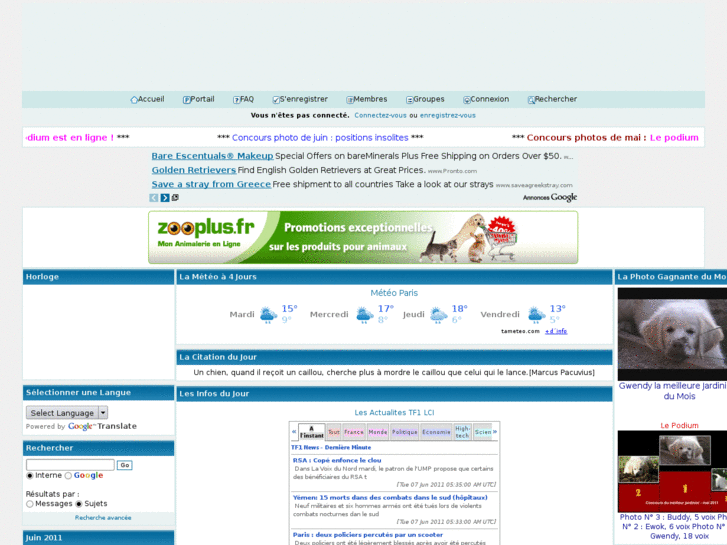Open Paris deux policiers percutés headline
This screenshot has width=727, height=545.
click(368, 535)
